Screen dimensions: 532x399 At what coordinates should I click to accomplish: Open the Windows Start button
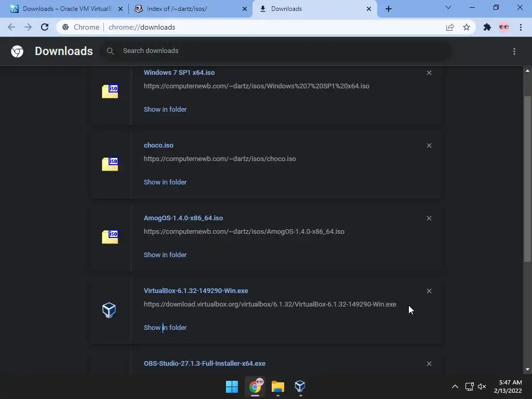click(232, 387)
